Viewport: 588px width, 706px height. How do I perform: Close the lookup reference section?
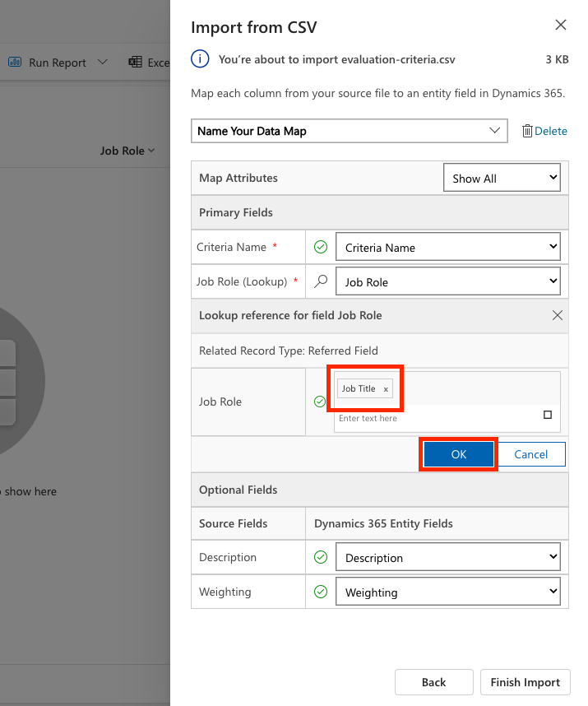pos(558,315)
